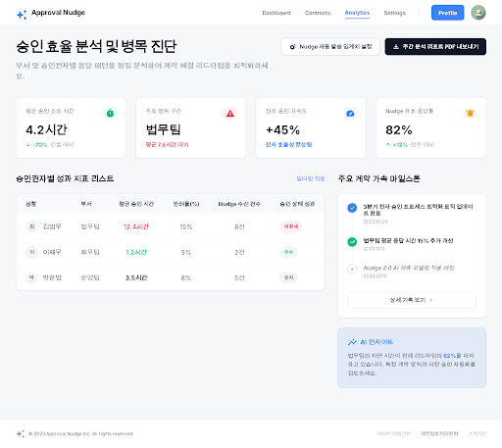Viewport: 502px width, 448px height.
Task: Click the '8%' rejection rate cell
Action: (x=186, y=277)
